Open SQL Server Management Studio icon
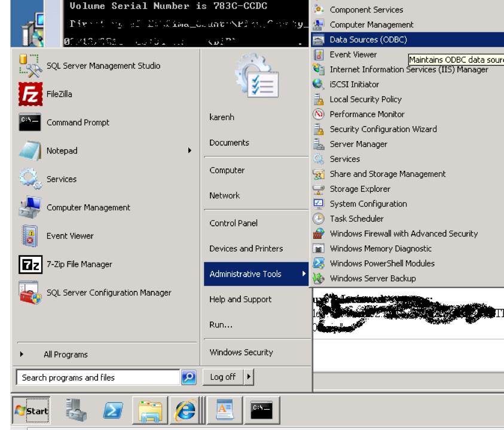The width and height of the screenshot is (504, 430). 30,66
